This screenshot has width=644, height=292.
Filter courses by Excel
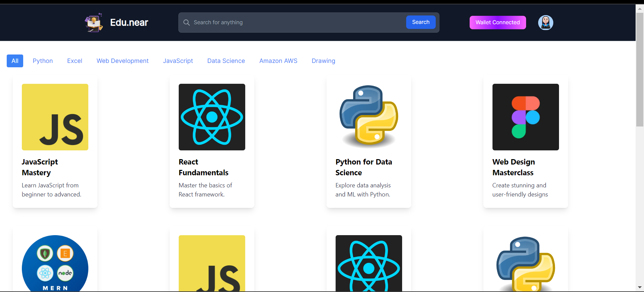tap(75, 61)
